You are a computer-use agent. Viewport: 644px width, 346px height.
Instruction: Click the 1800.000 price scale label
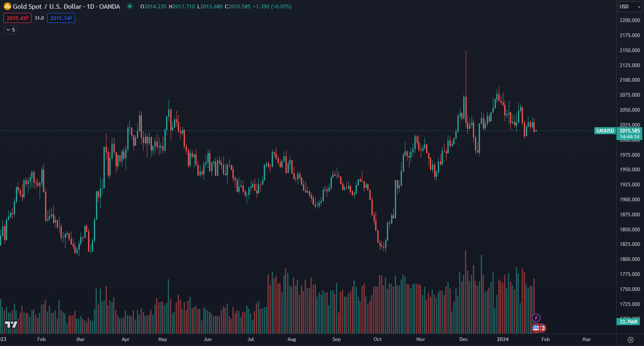[630, 259]
